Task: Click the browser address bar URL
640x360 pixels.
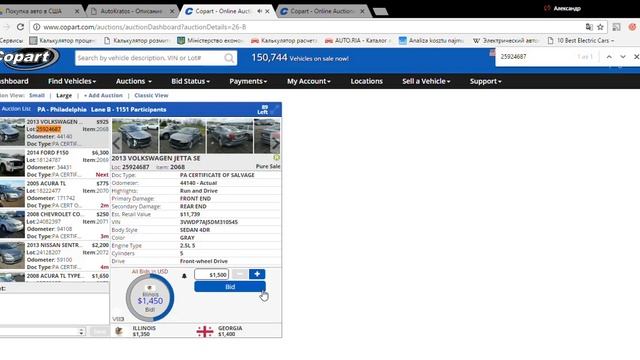Action: pos(144,27)
